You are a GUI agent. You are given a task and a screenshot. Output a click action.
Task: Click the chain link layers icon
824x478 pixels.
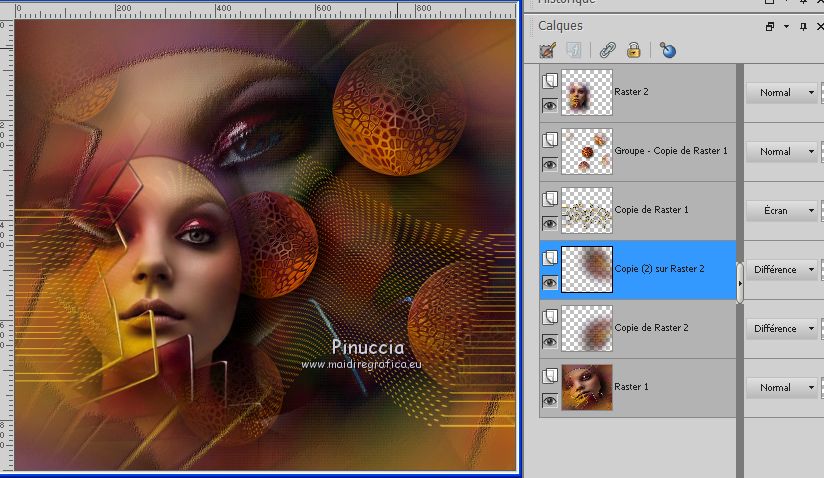click(607, 49)
